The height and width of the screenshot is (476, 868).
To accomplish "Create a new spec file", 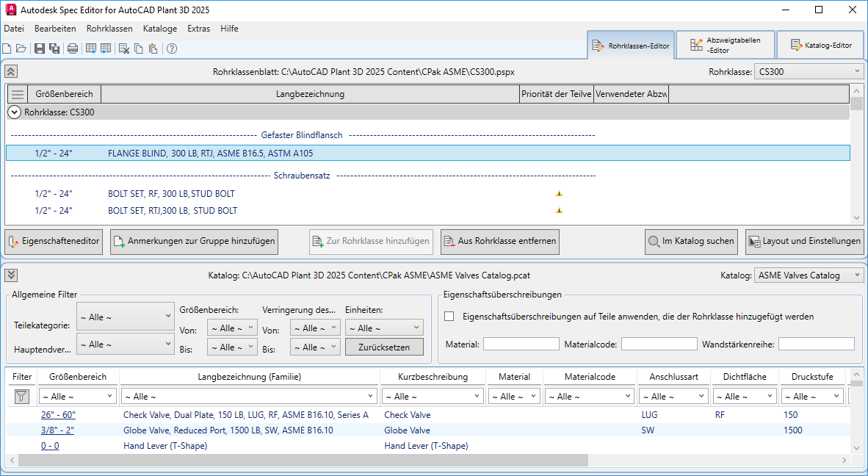I will point(7,48).
